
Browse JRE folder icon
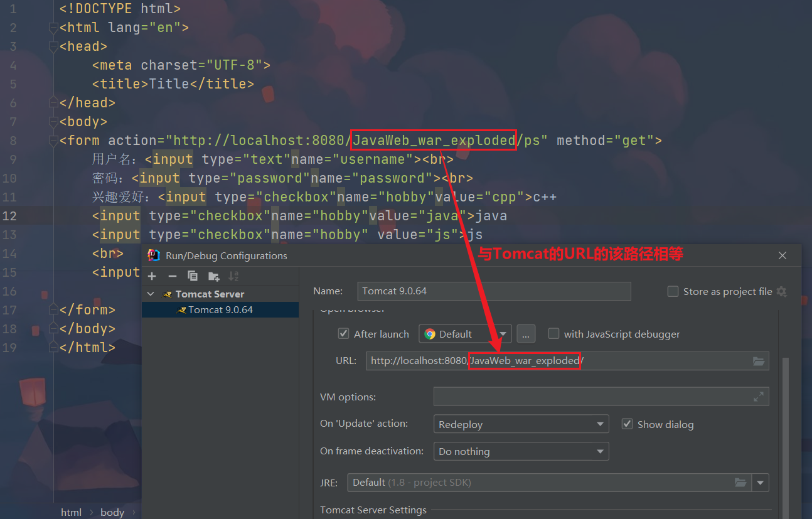point(741,483)
